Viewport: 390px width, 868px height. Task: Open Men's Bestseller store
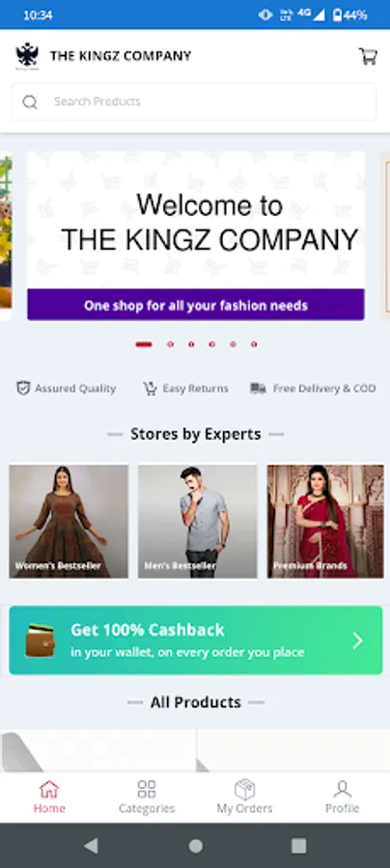pyautogui.click(x=197, y=522)
